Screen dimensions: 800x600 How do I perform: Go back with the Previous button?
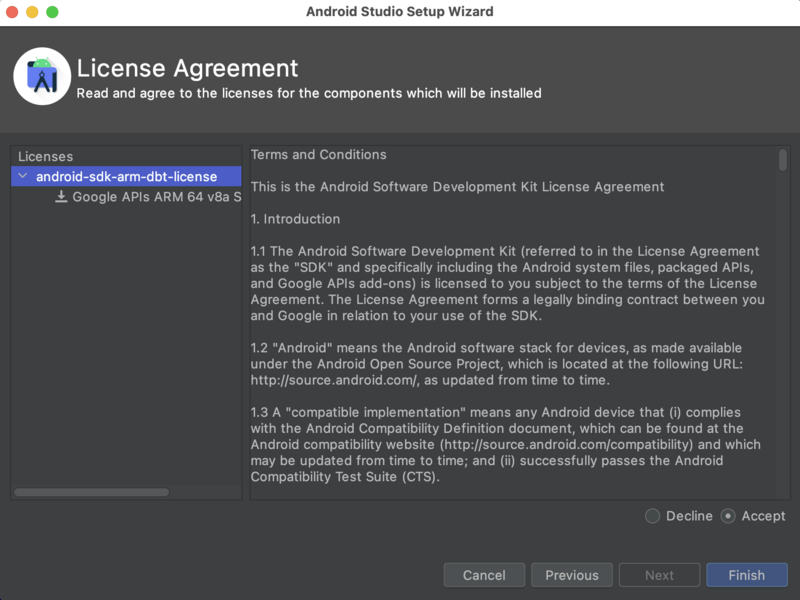572,575
